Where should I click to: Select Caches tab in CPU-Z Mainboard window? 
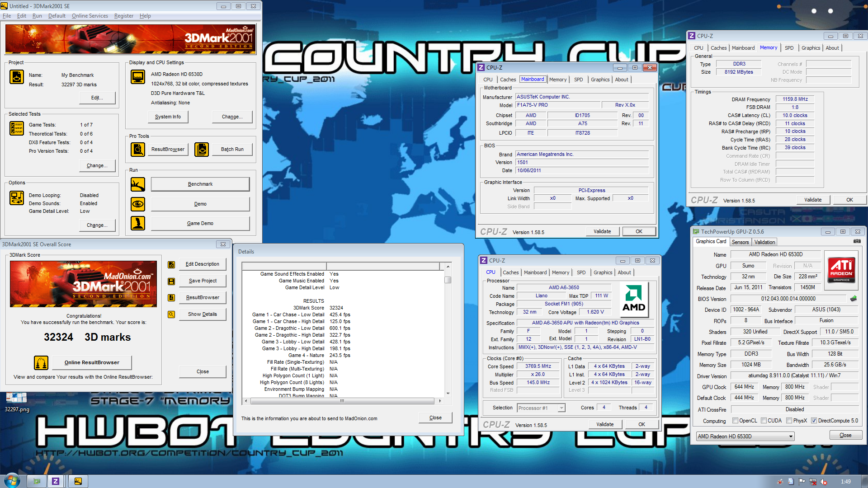click(x=508, y=80)
